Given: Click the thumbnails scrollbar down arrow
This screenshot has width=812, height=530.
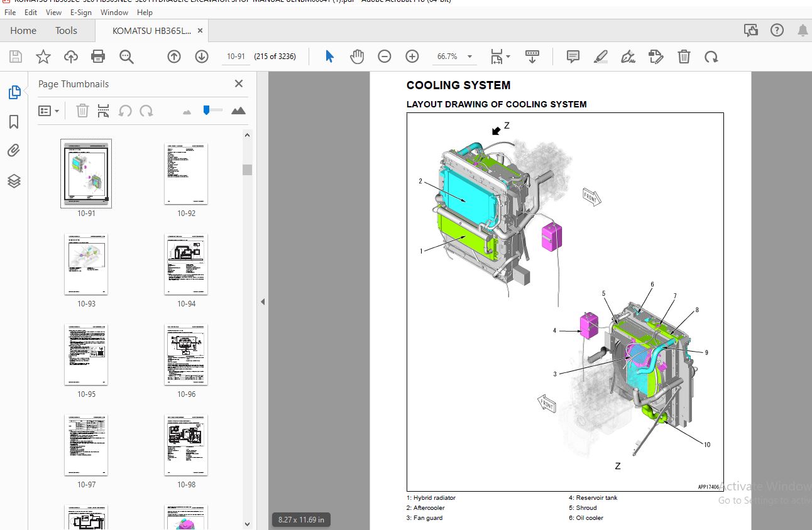Looking at the screenshot, I should point(247,524).
